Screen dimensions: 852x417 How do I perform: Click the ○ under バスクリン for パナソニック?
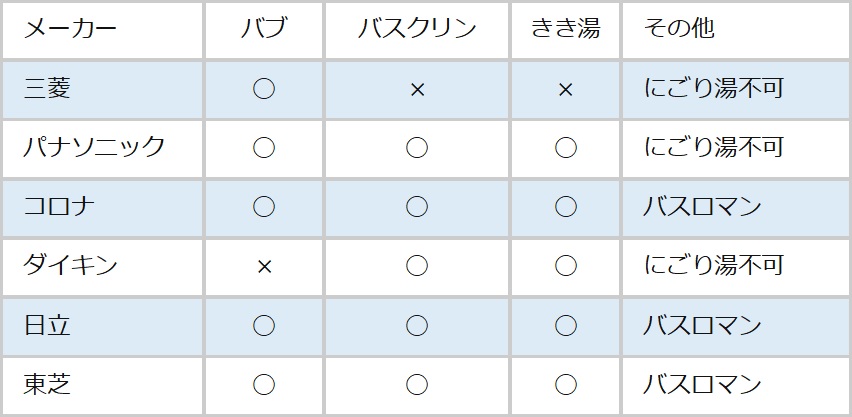tap(417, 148)
